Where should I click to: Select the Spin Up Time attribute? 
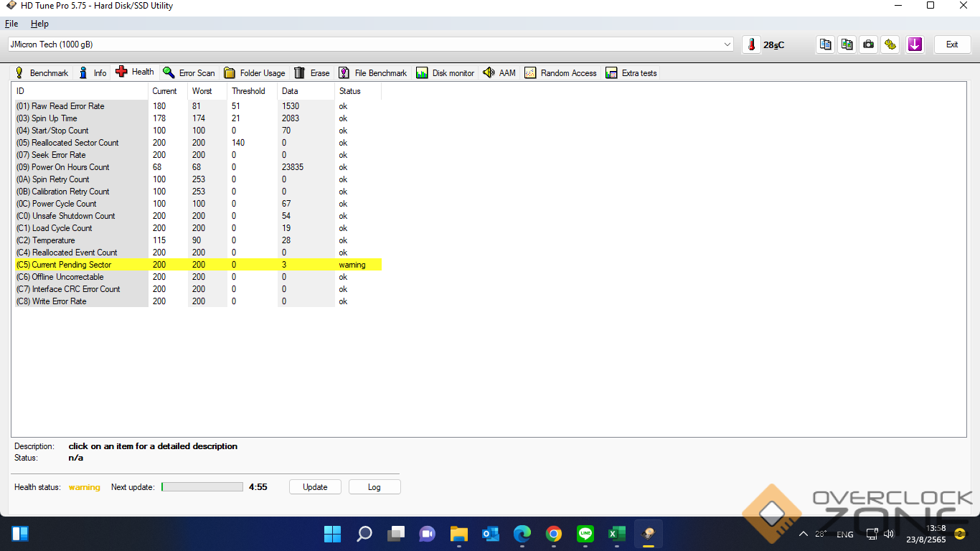click(x=197, y=118)
